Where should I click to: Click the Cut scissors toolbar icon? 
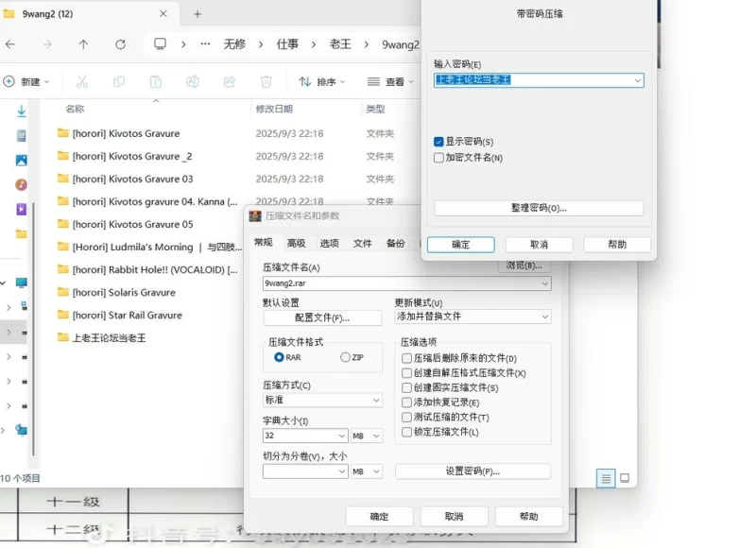pos(82,82)
